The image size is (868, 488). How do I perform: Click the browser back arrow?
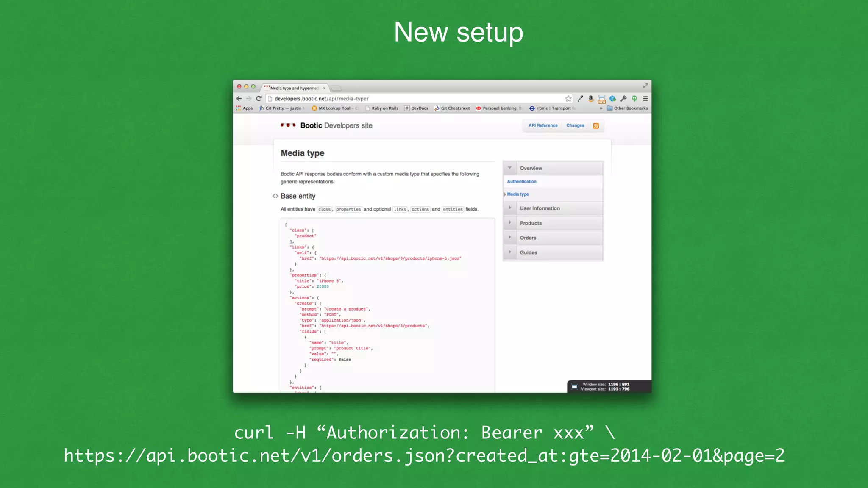[x=239, y=98]
